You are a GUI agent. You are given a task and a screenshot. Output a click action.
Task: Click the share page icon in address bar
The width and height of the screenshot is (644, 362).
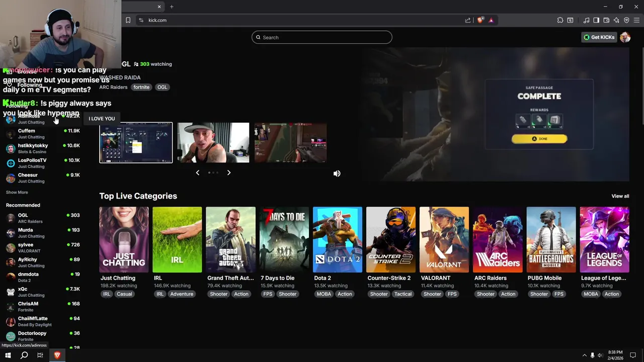(468, 20)
